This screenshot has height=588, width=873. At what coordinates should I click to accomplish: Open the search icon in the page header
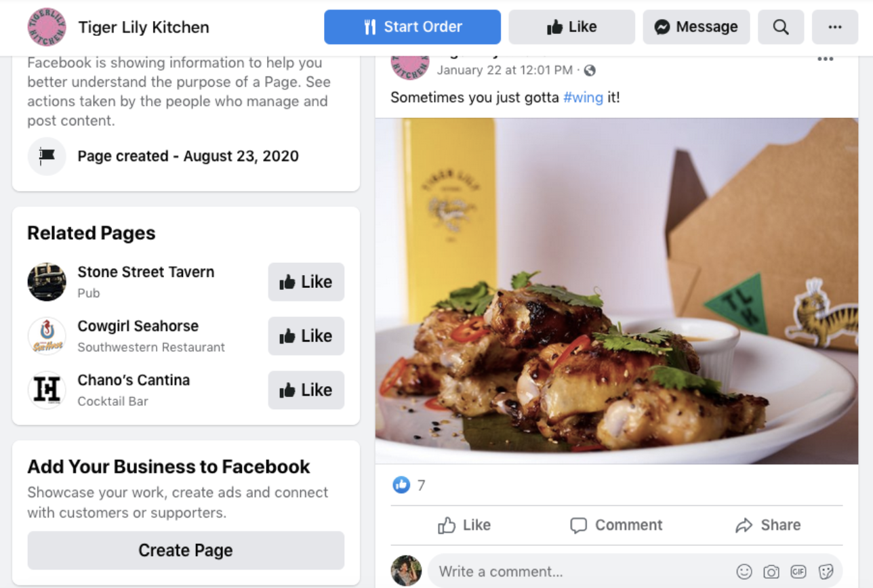point(781,27)
